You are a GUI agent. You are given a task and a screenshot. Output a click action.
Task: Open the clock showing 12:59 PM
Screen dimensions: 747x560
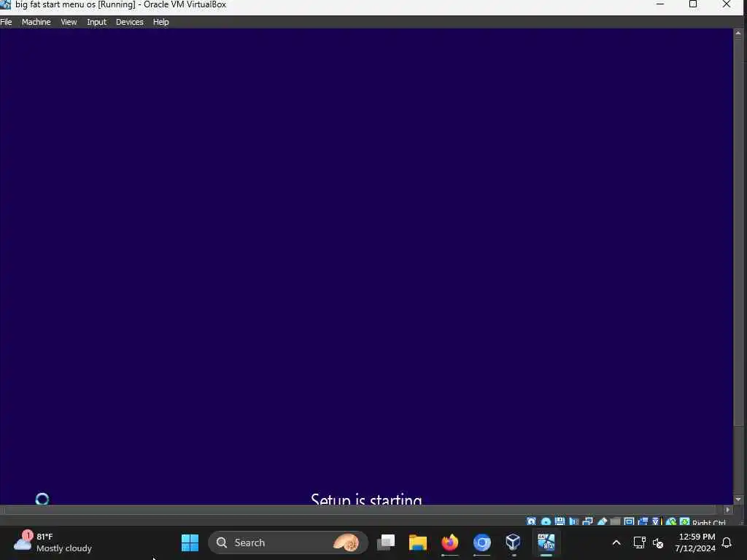695,542
